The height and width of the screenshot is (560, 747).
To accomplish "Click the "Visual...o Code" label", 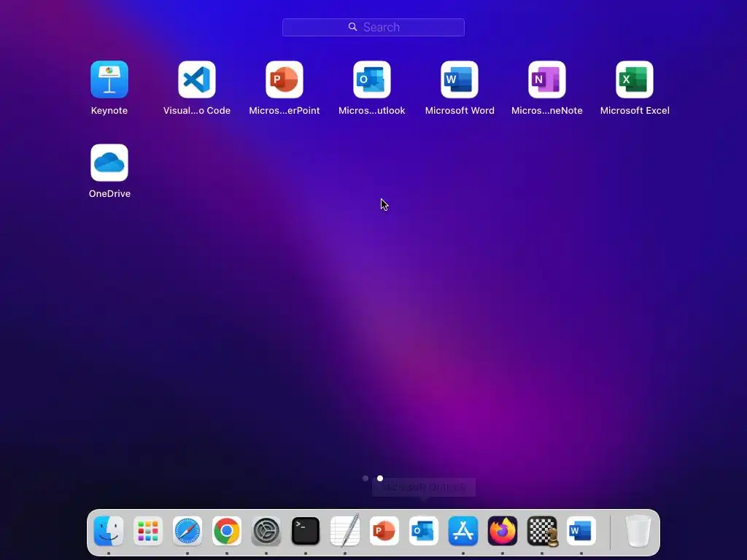I will 197,111.
